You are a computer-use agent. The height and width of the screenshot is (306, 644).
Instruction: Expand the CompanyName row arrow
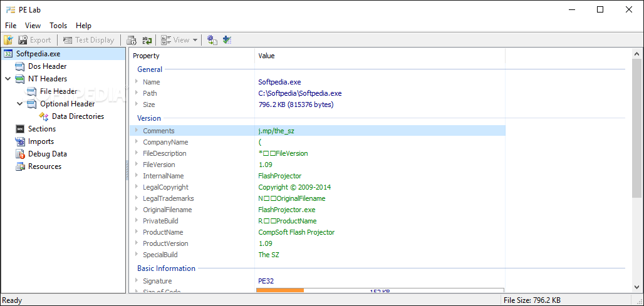(137, 142)
